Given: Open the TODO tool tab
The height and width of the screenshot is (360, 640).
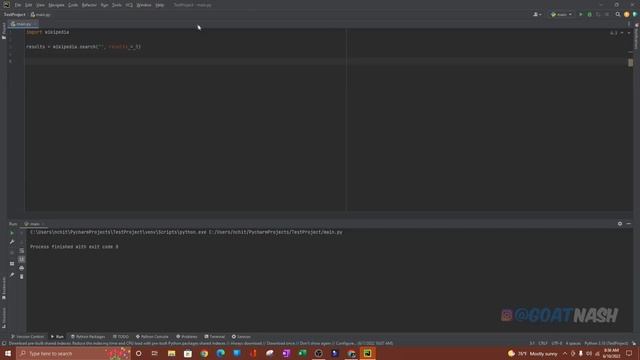Looking at the screenshot, I should coord(120,337).
